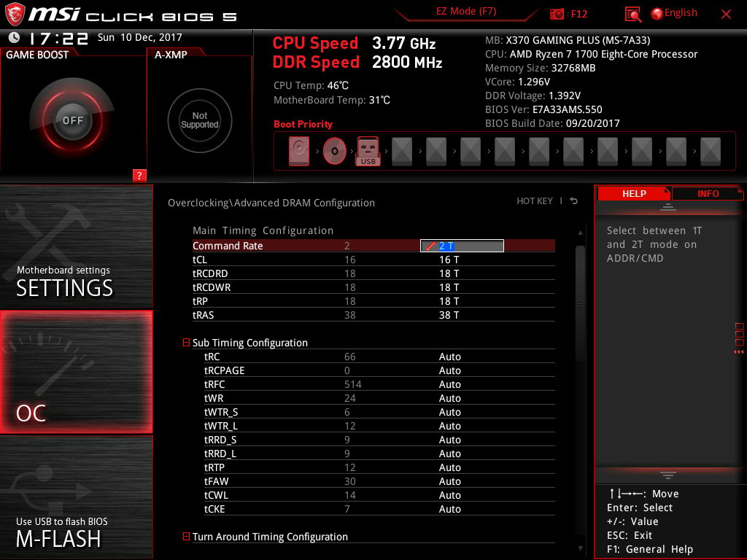Collapse side panel with red arrows
This screenshot has height=560, width=747.
click(x=738, y=352)
